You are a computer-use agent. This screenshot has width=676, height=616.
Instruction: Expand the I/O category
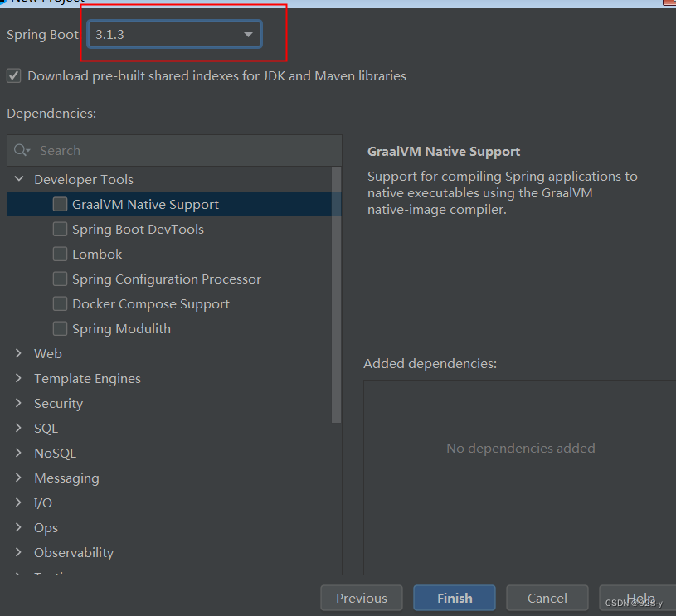click(18, 502)
